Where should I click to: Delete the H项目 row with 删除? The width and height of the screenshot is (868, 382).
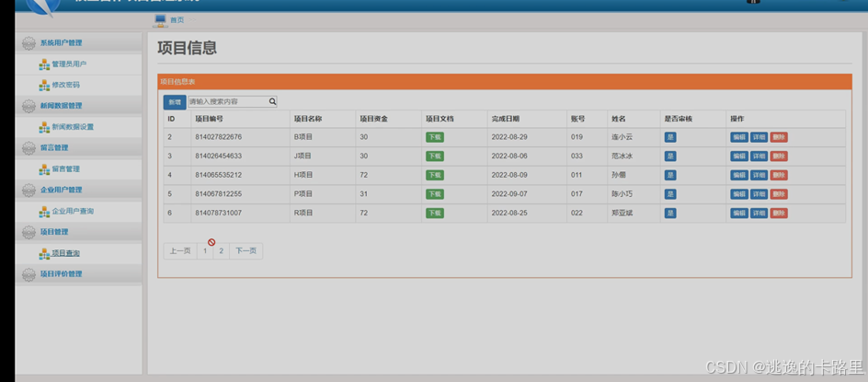coord(779,175)
